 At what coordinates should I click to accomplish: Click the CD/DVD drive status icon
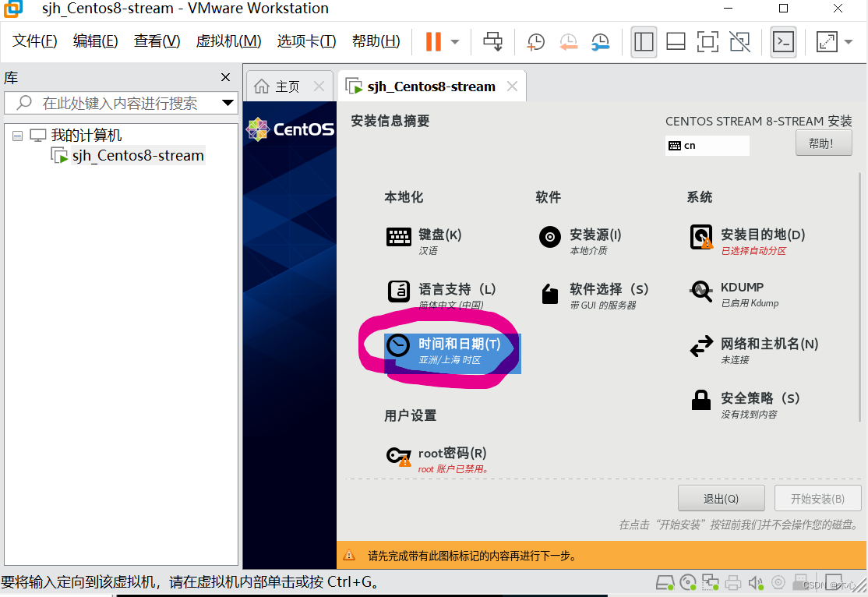pyautogui.click(x=688, y=583)
